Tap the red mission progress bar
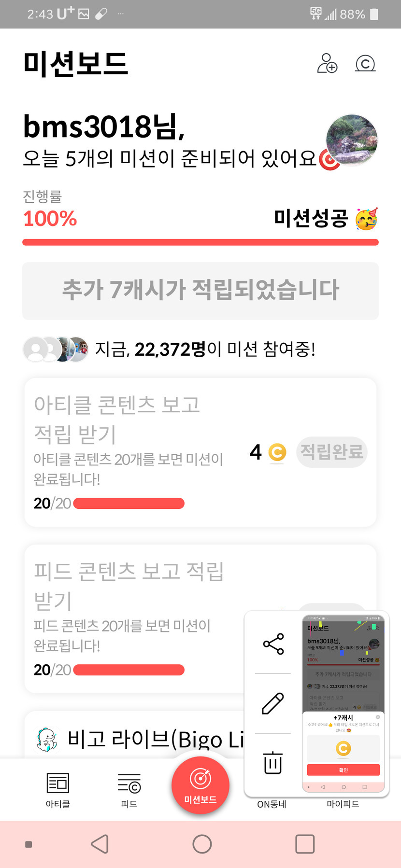Image resolution: width=401 pixels, height=868 pixels. pyautogui.click(x=200, y=242)
